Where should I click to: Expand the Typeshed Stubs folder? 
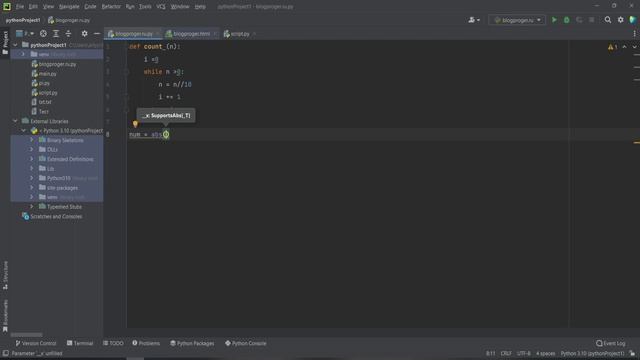(x=31, y=207)
